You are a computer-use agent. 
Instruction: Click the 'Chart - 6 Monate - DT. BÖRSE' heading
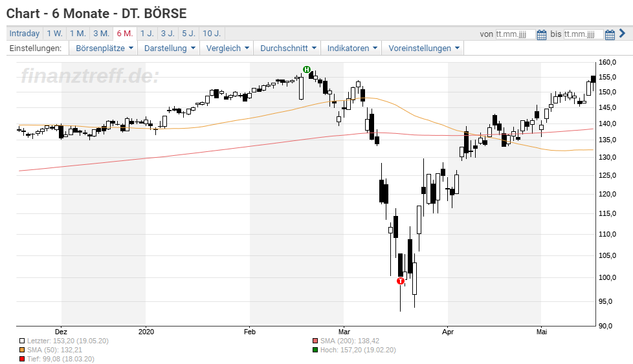[x=96, y=14]
